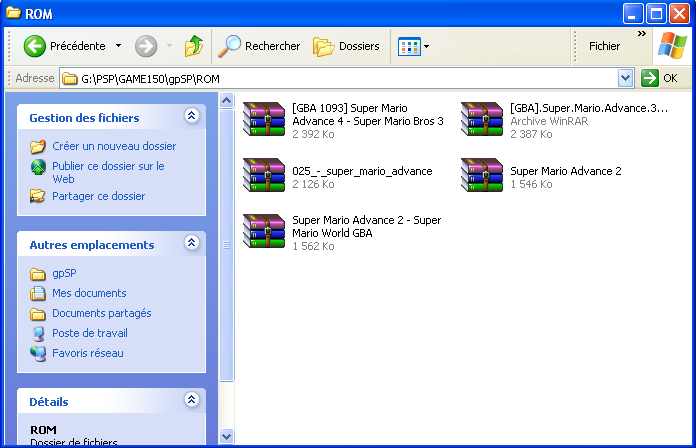Screen dimensions: 696x448
Task: Click the task pane scroll up arrow
Action: click(226, 100)
